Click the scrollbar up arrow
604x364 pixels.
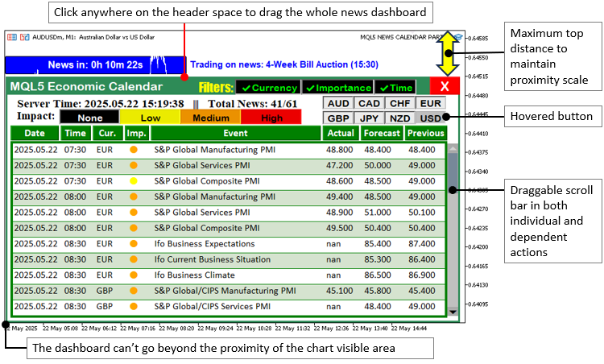pos(453,148)
